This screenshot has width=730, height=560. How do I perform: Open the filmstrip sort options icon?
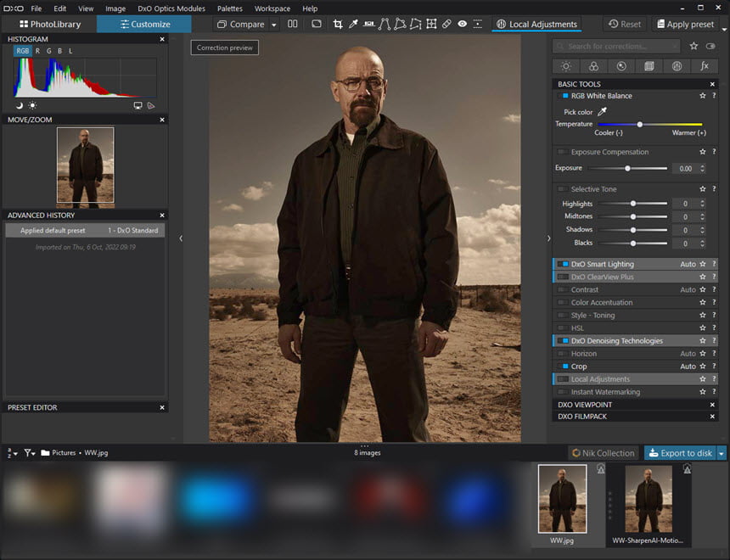pyautogui.click(x=12, y=452)
